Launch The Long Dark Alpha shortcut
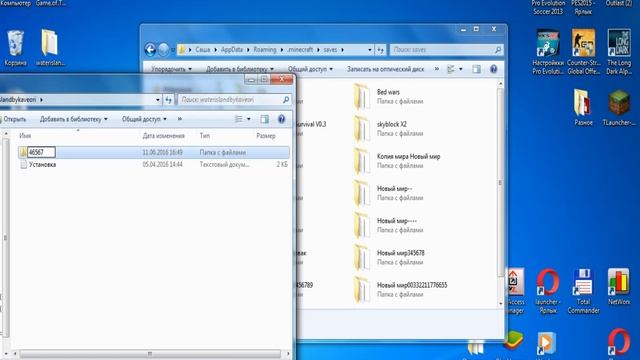This screenshot has height=360, width=640. (x=619, y=52)
